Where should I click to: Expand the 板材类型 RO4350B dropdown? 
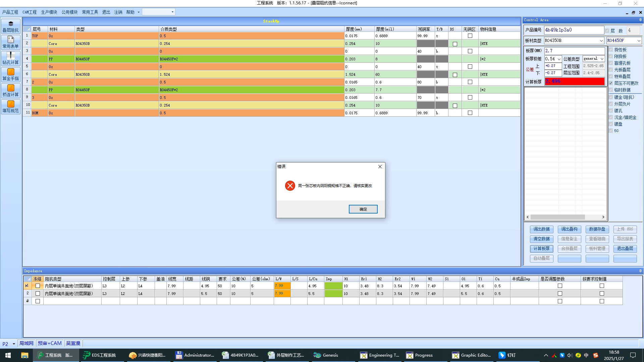pyautogui.click(x=601, y=41)
